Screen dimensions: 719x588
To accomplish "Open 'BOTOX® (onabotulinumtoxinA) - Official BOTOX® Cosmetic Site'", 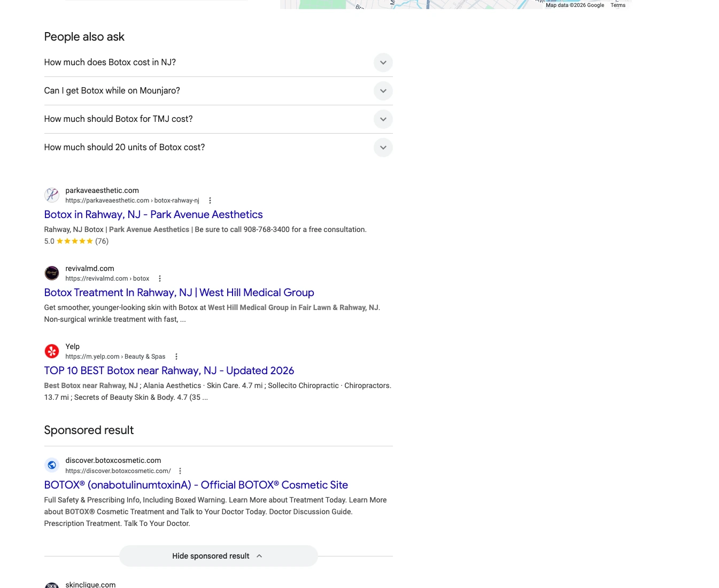I will point(196,485).
